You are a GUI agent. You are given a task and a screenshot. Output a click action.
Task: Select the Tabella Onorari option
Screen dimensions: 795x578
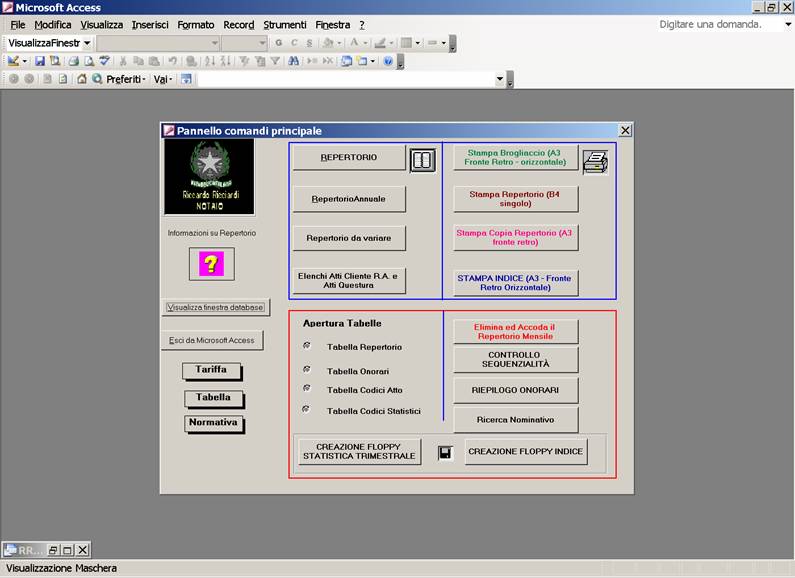[x=306, y=369]
